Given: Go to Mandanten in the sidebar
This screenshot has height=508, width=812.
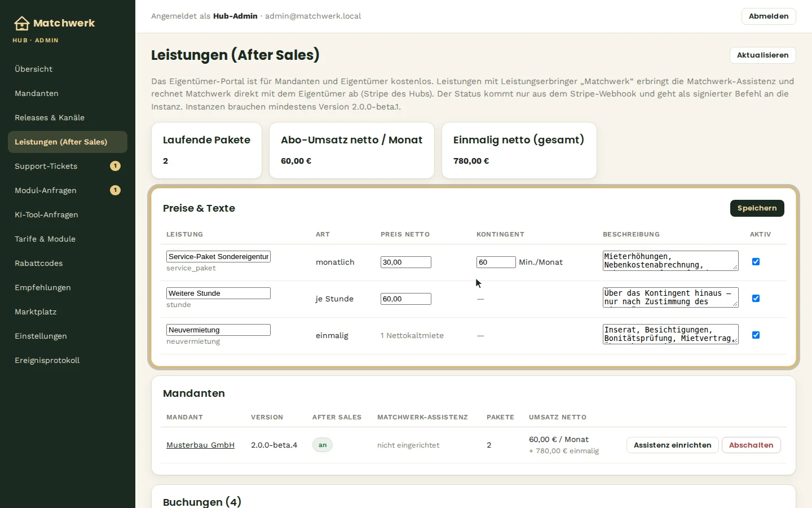Looking at the screenshot, I should 68,93.
